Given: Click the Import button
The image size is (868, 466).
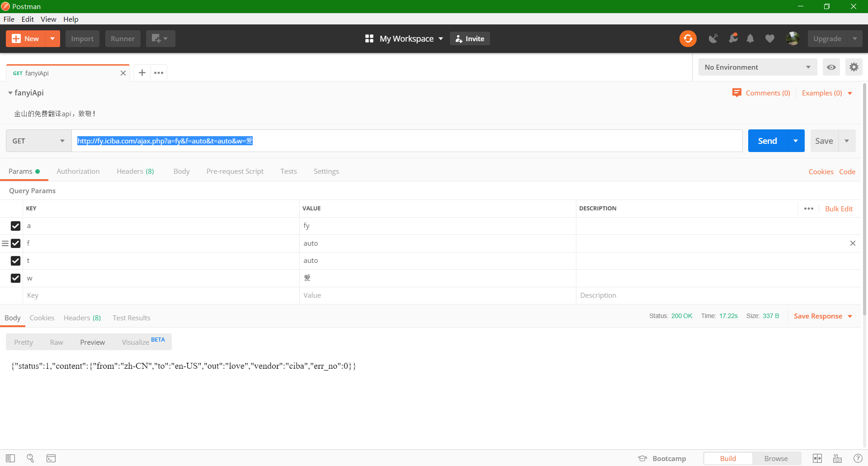Looking at the screenshot, I should coord(82,38).
